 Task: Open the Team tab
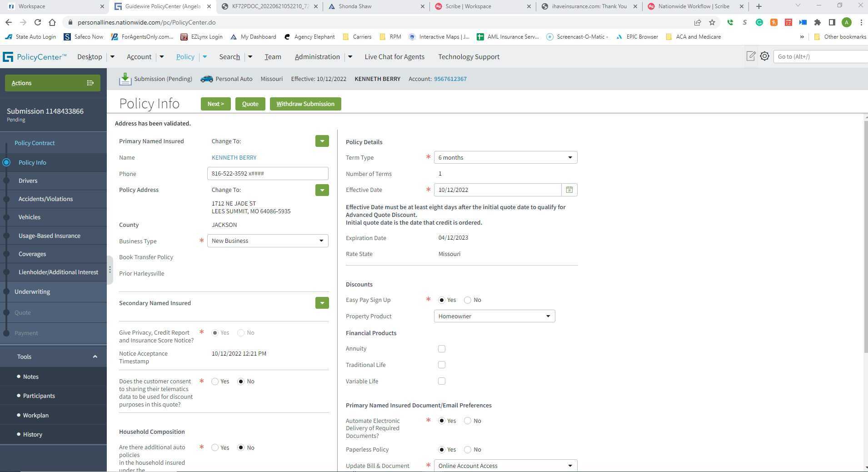(x=273, y=57)
